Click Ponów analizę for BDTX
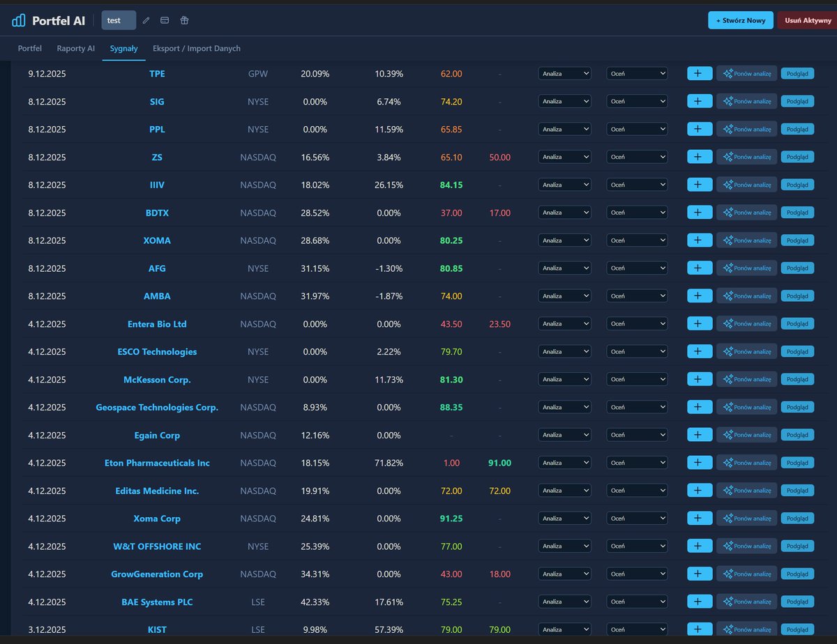The height and width of the screenshot is (644, 837). point(746,213)
